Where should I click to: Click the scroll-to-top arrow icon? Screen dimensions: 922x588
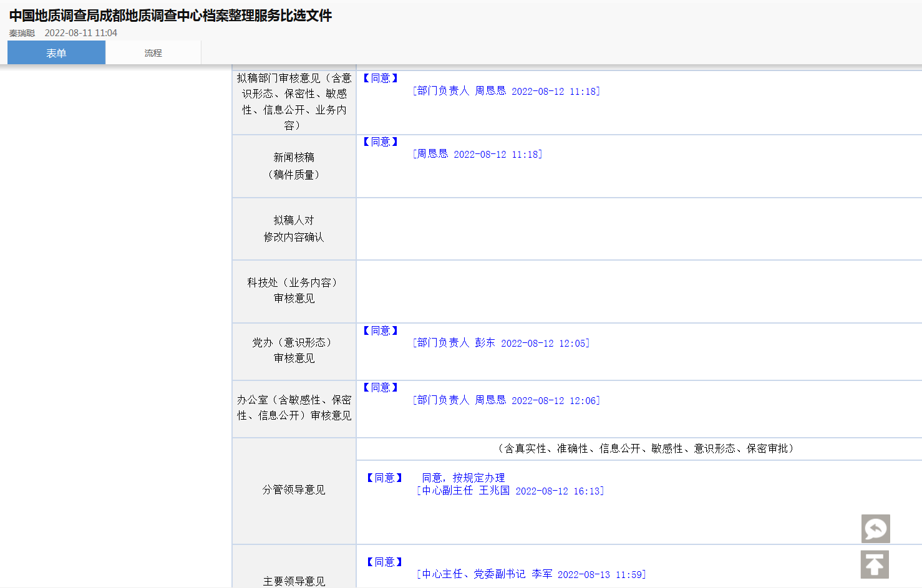tap(875, 565)
